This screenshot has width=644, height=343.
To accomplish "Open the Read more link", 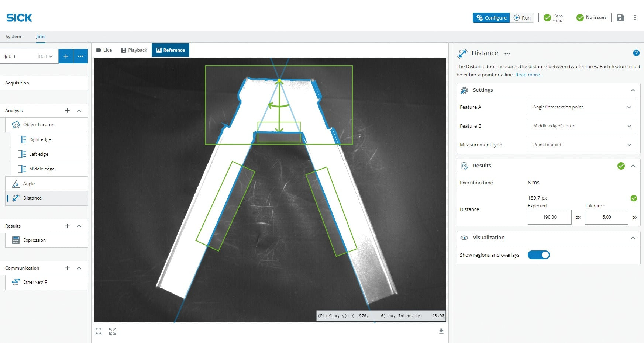I will (x=529, y=75).
